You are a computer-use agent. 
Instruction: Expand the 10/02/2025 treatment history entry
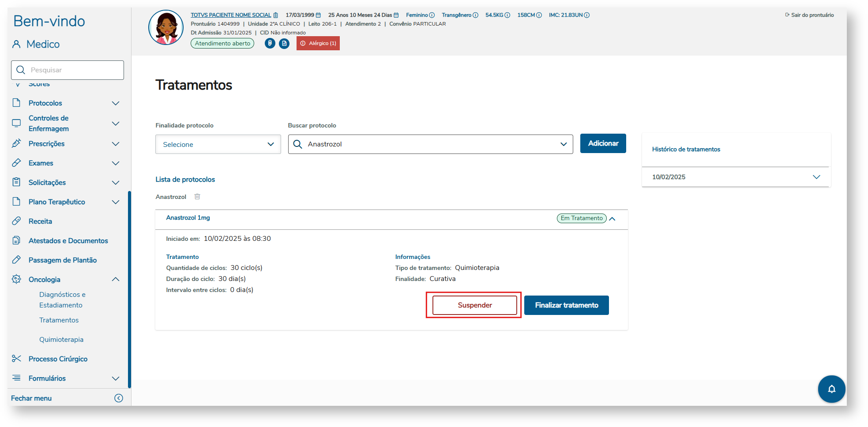click(x=816, y=177)
